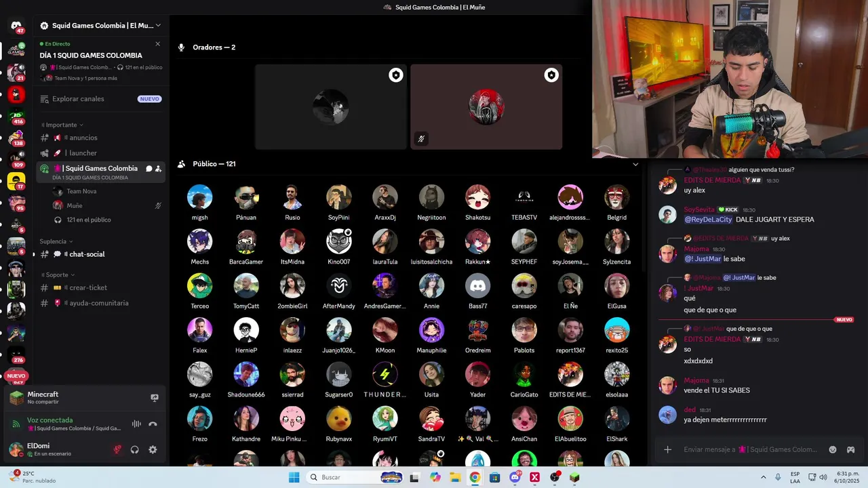This screenshot has height=488, width=868.
Task: Click muted mic icon on second speaker tile
Action: 421,139
